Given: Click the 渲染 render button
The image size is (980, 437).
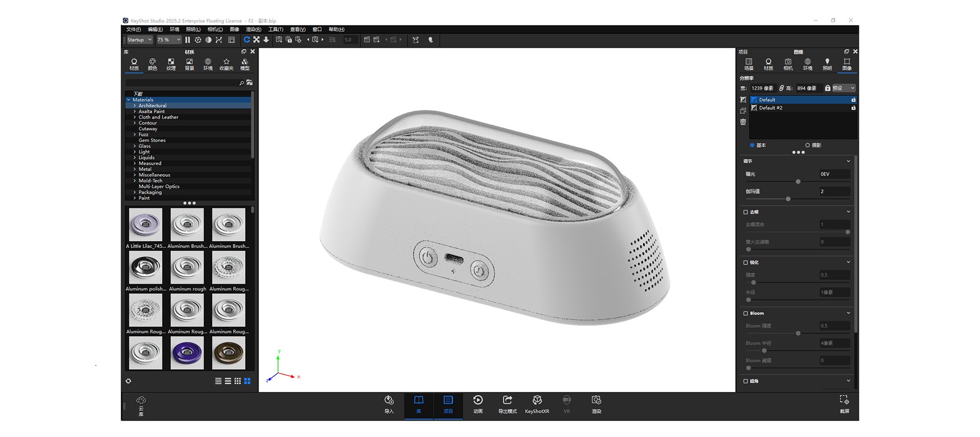Looking at the screenshot, I should pos(596,405).
